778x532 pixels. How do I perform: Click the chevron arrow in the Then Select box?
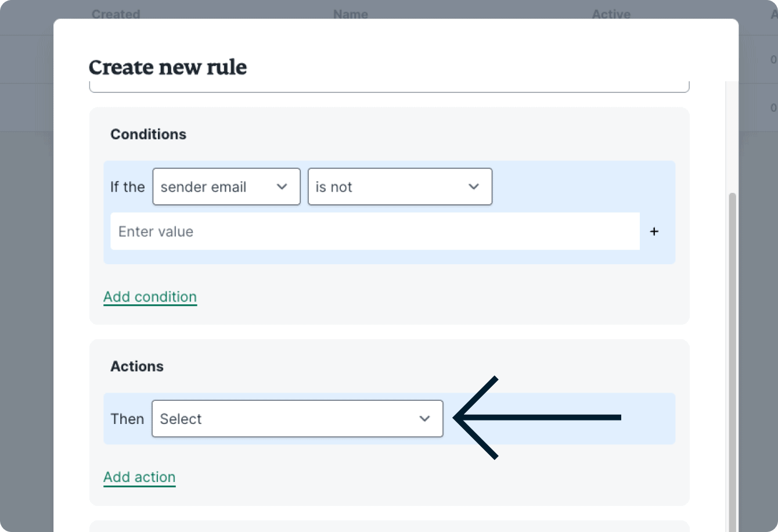tap(425, 419)
